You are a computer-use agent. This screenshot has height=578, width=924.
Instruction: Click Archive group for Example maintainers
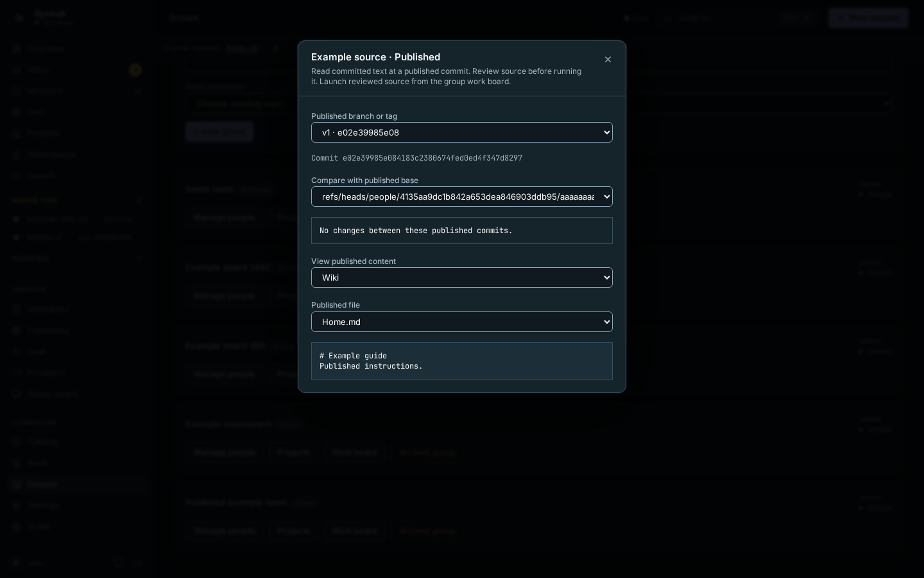427,452
